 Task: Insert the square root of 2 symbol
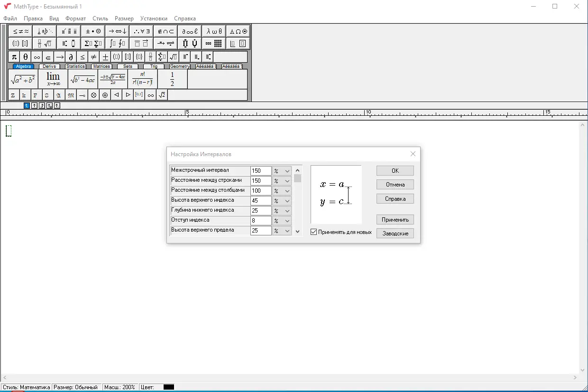click(x=162, y=95)
